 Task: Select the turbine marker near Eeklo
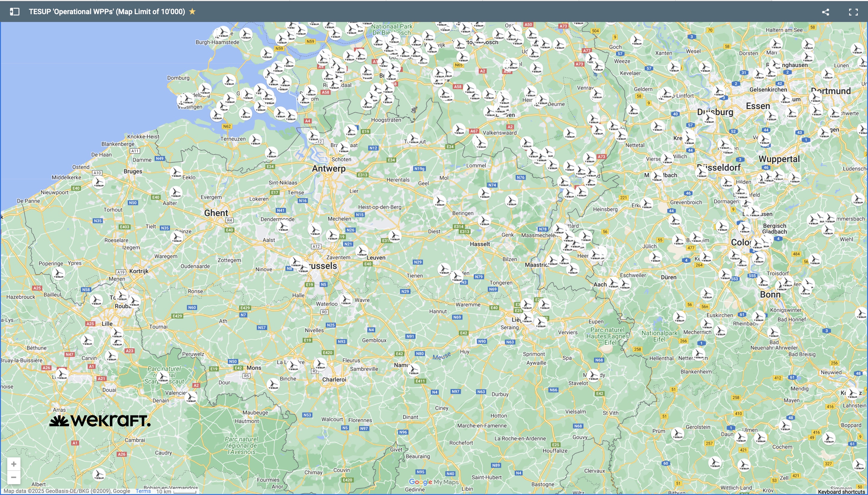tap(176, 172)
